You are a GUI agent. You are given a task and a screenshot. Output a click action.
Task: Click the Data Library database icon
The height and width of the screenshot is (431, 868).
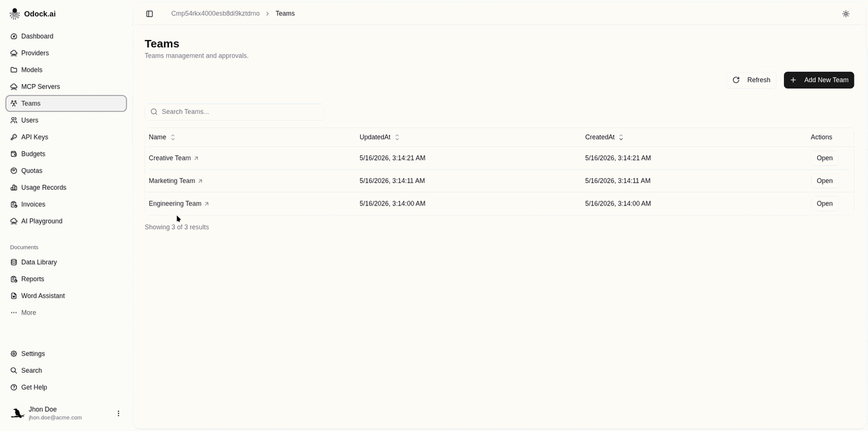pos(14,262)
